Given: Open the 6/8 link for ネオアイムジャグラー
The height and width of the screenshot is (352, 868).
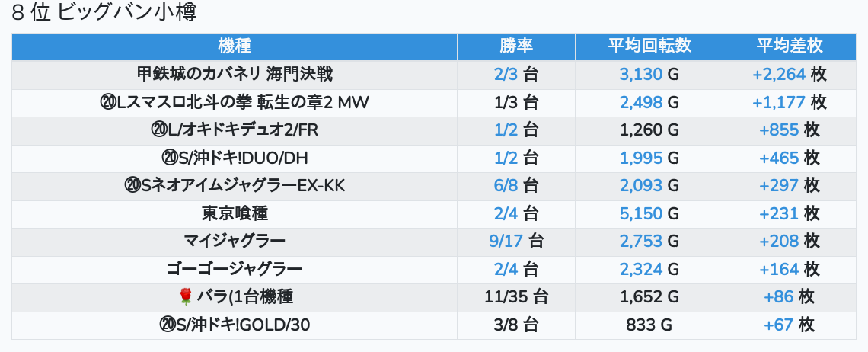Looking at the screenshot, I should pyautogui.click(x=506, y=186).
